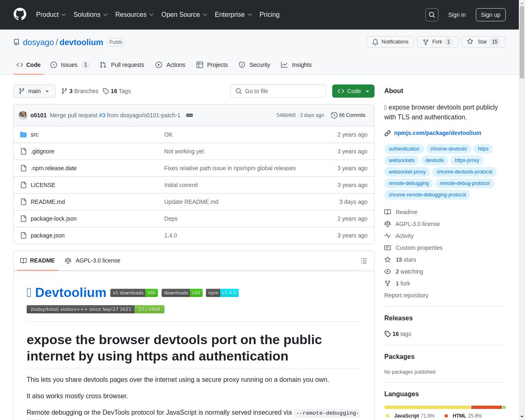Switch to the Actions tab
This screenshot has width=525, height=420.
coord(170,65)
